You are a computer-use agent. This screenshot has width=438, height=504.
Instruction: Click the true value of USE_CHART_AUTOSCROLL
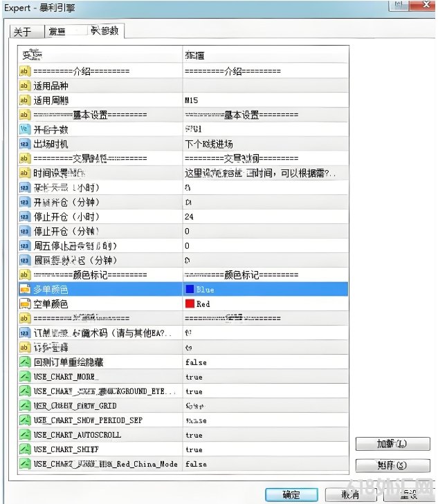click(x=194, y=436)
